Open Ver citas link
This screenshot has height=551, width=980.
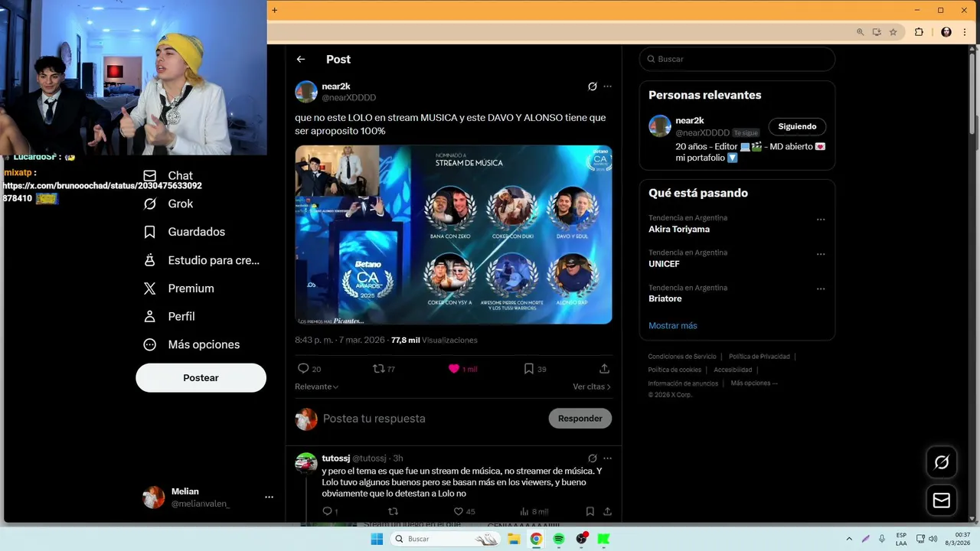coord(592,386)
